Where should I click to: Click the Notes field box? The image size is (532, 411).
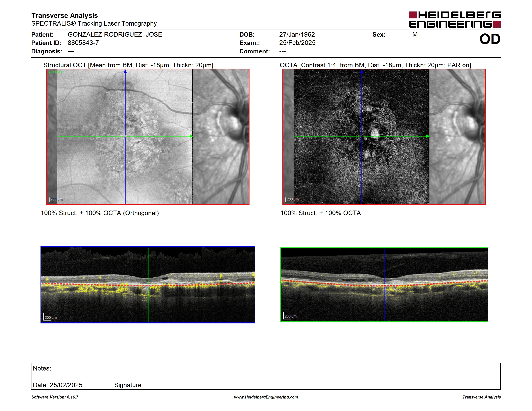[x=266, y=376]
